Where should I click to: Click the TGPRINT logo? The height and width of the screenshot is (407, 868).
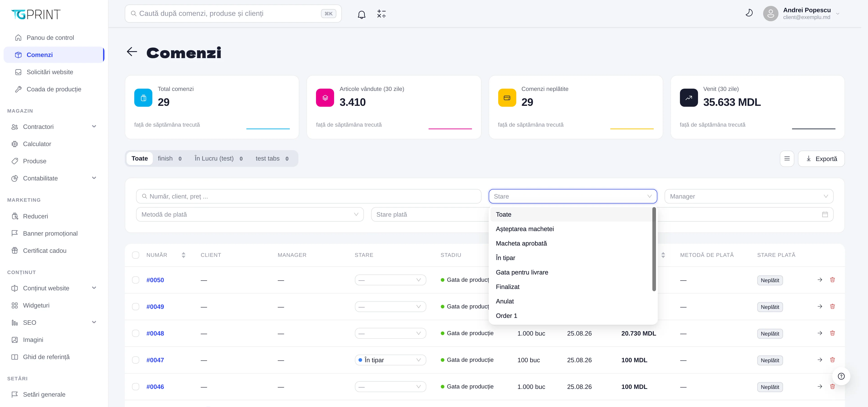tap(36, 14)
